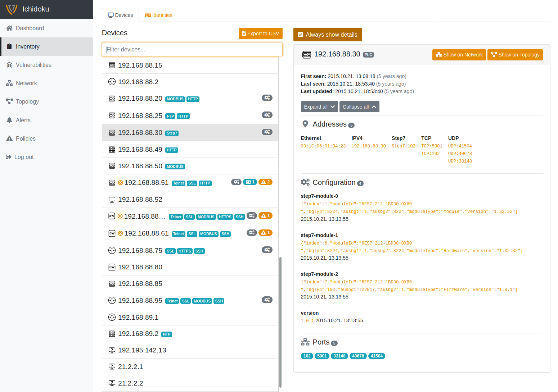Viewport: 558px width, 392px height.
Task: Click monitor icon for 192.168.88.52
Action: 112,200
